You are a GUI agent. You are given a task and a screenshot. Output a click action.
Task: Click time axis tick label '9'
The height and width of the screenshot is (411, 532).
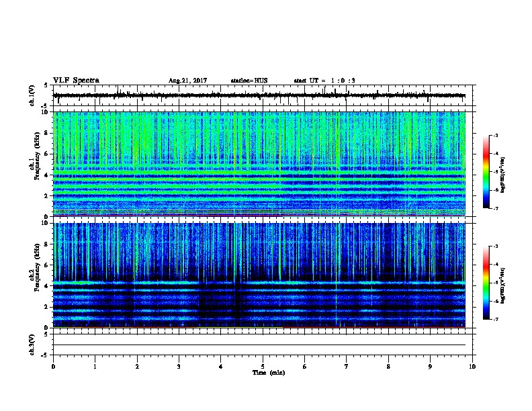tap(430, 367)
